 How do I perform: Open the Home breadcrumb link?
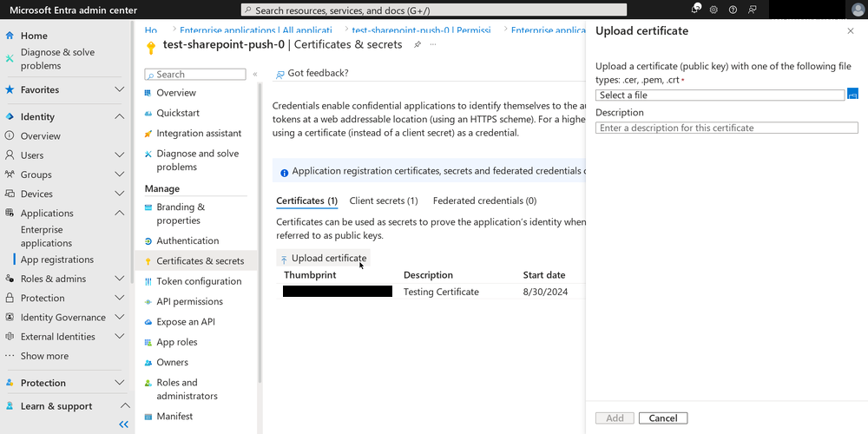[150, 30]
